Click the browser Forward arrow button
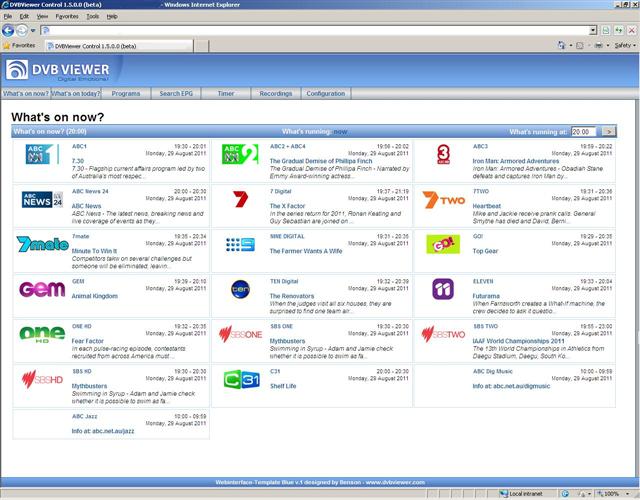Image resolution: width=640 pixels, height=500 pixels. tap(22, 31)
